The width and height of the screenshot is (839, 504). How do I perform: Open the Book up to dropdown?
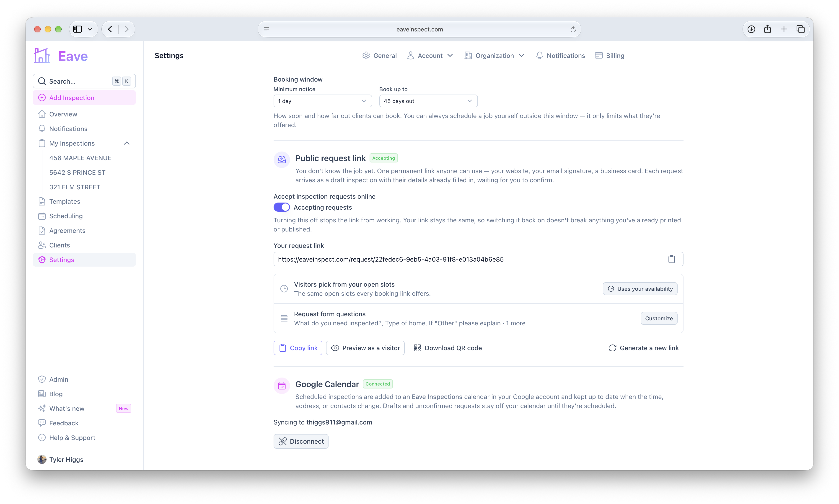point(428,101)
